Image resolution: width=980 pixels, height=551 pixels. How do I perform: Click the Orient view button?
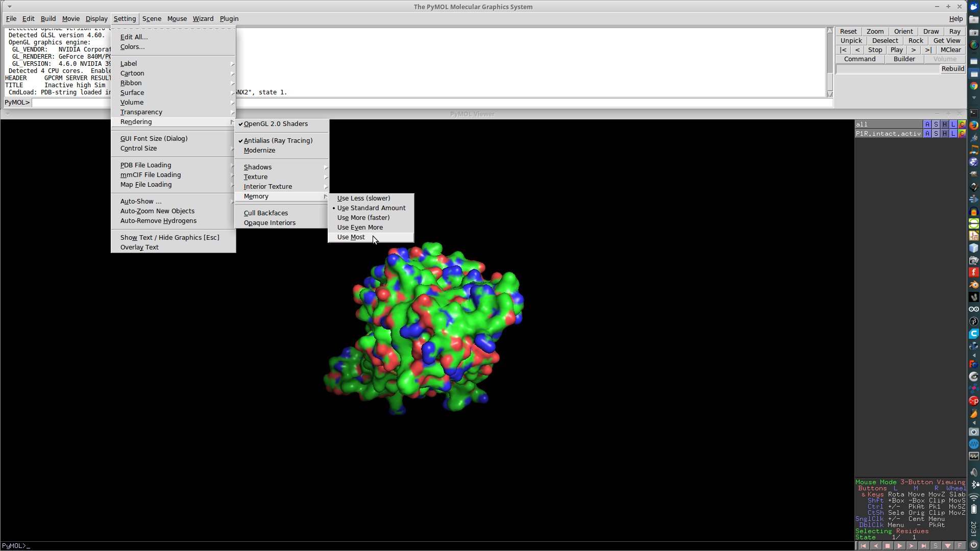pos(902,31)
